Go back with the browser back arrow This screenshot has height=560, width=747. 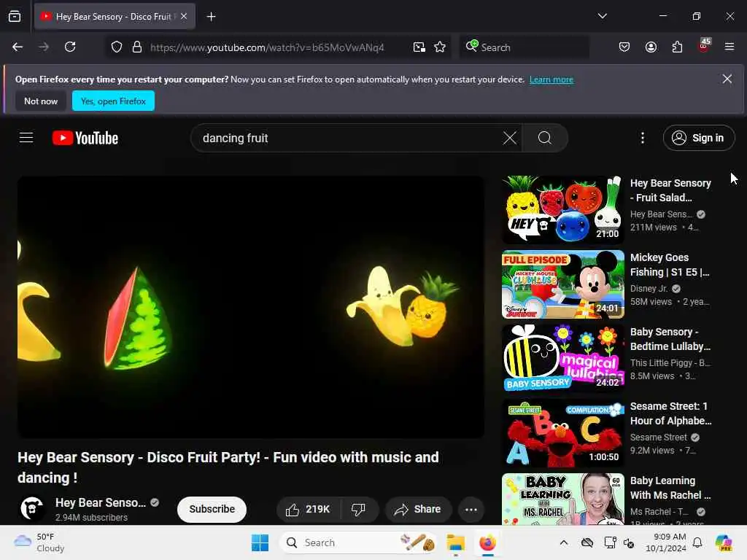click(18, 47)
